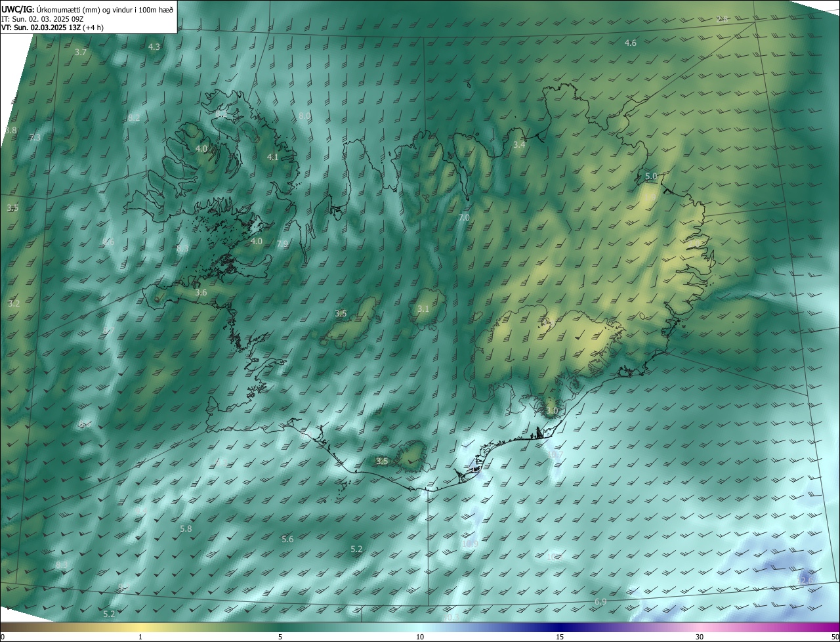
Task: Pick the yellow color above the 1 tick
Action: 140,628
